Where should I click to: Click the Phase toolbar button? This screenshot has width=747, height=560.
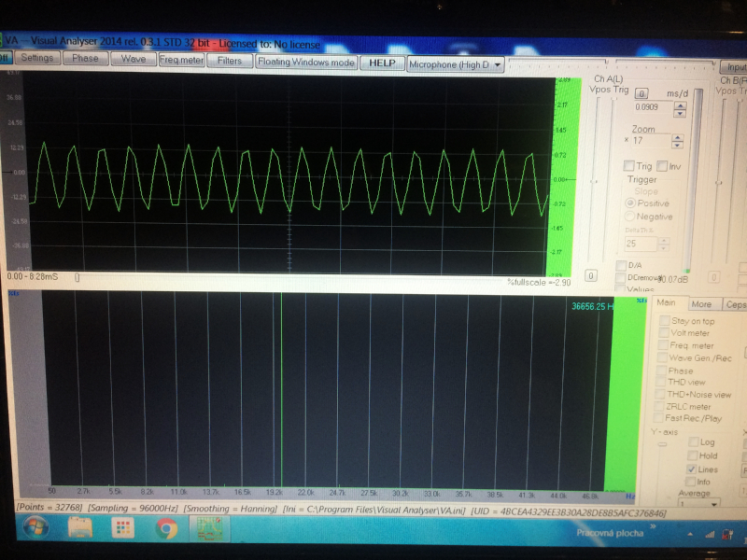tap(85, 59)
